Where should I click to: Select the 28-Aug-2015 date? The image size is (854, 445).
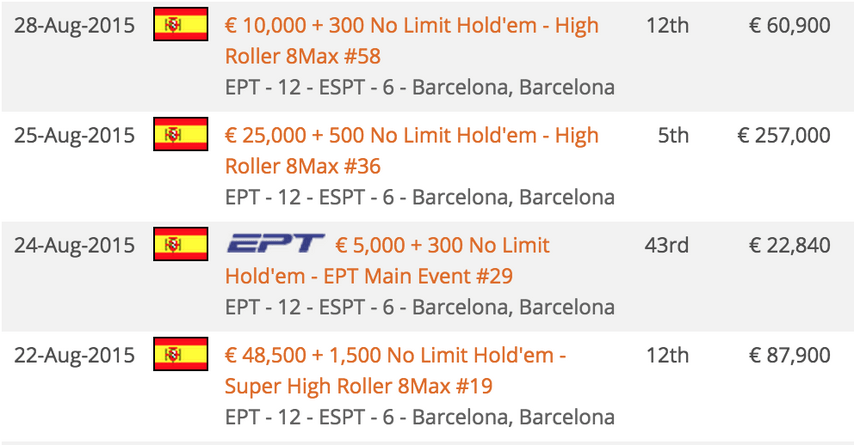tap(74, 26)
